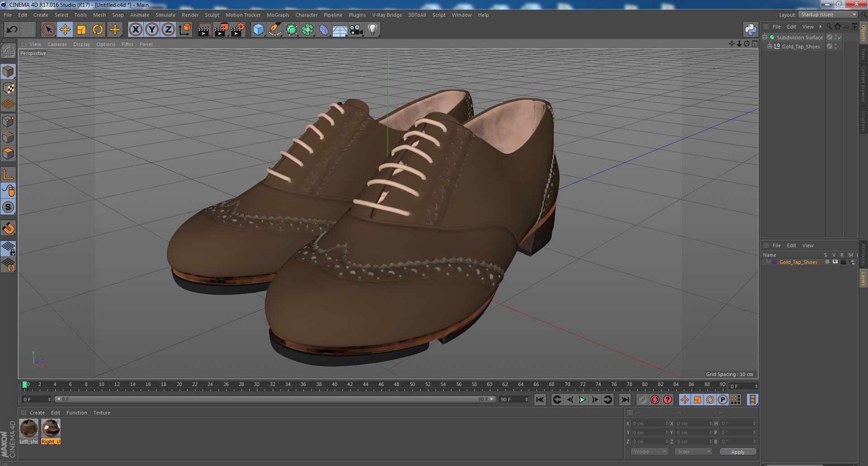Add a Subdivision Surface generator
Viewport: 868px width, 466px height.
291,30
